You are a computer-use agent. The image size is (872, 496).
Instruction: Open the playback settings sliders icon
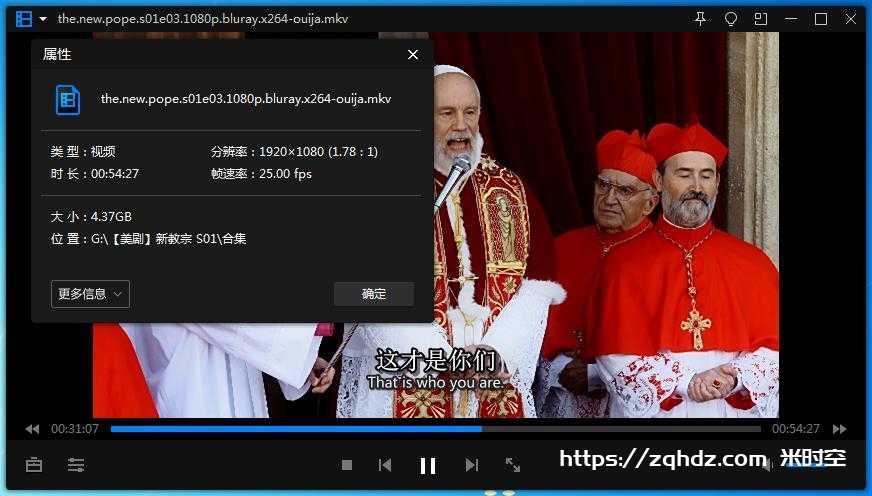pos(76,464)
